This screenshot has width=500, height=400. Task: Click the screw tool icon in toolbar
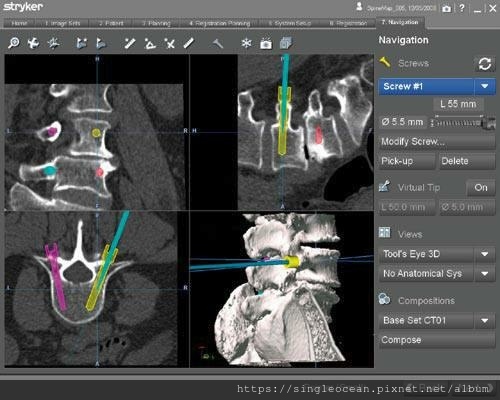tap(218, 43)
